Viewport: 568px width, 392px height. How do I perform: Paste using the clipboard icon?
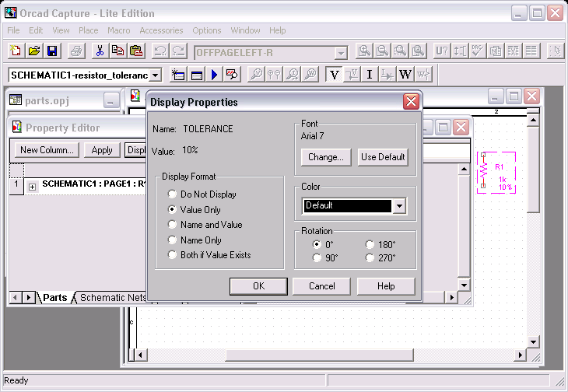(x=136, y=51)
